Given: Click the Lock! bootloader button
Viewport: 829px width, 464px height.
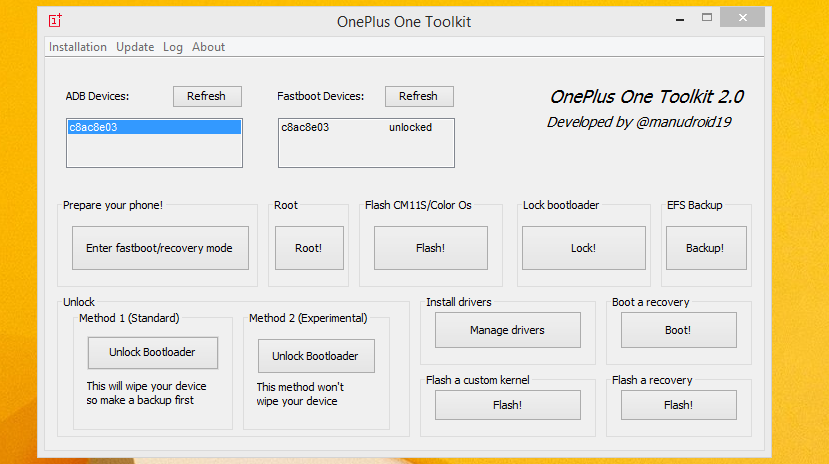Looking at the screenshot, I should [584, 248].
